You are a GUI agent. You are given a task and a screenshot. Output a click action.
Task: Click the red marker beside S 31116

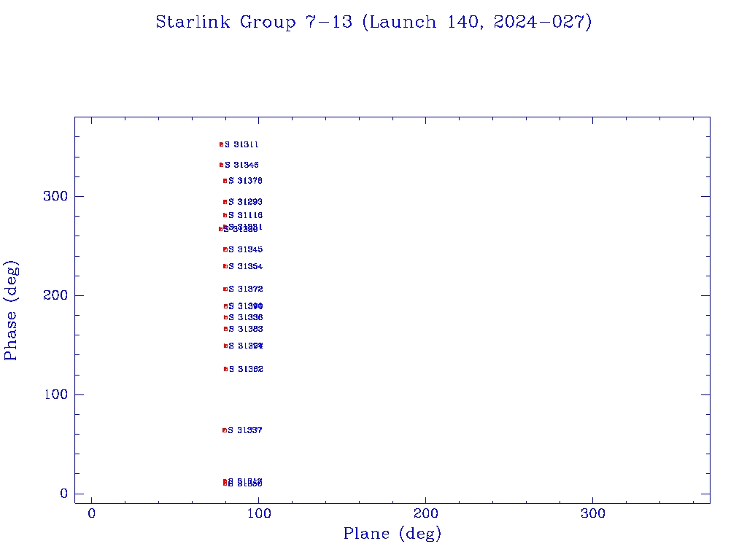click(225, 215)
